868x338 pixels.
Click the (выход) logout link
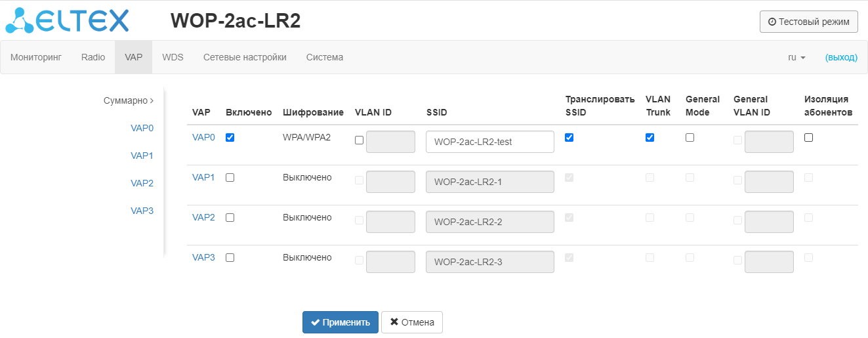pyautogui.click(x=841, y=57)
